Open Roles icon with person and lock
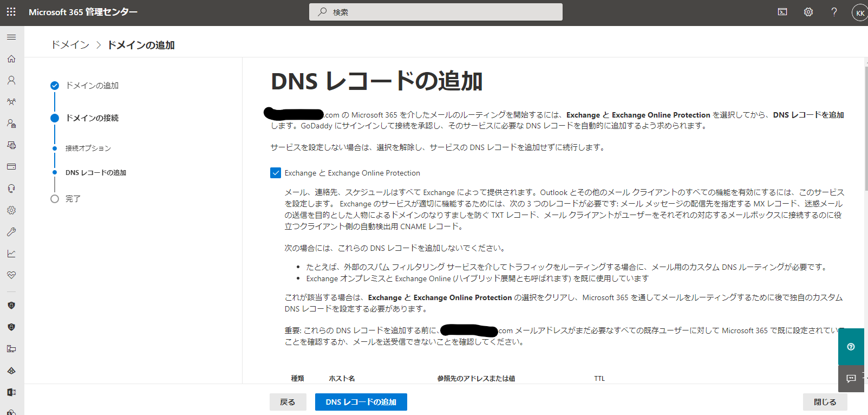The height and width of the screenshot is (415, 868). [x=11, y=124]
